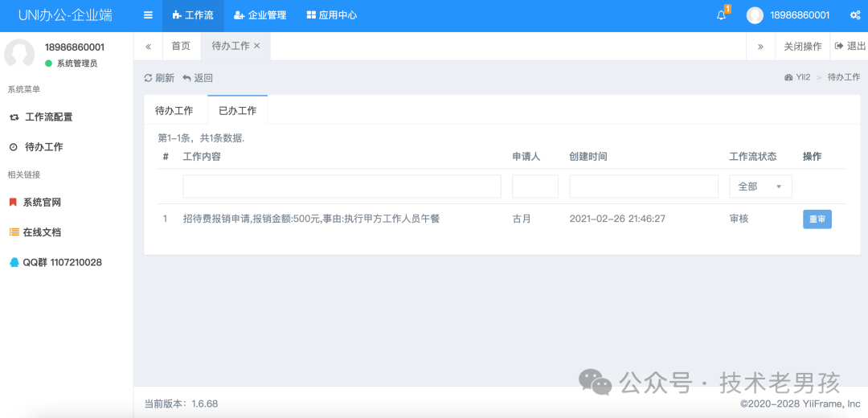
Task: Open the 应用中心 top menu
Action: coord(331,15)
